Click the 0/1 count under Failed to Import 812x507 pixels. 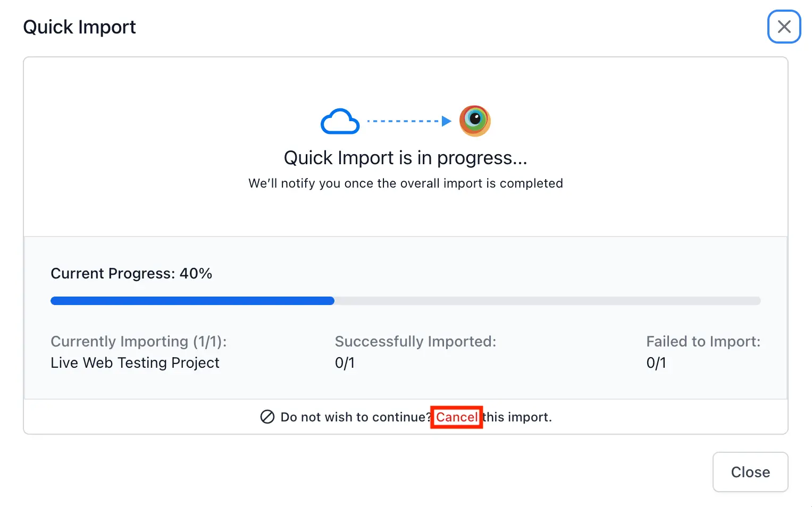[656, 363]
